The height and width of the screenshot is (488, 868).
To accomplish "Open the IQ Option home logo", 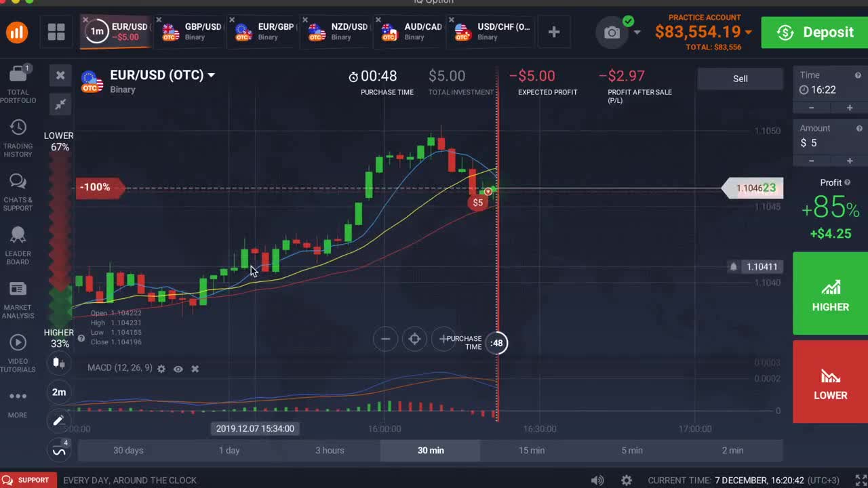I will click(x=17, y=32).
